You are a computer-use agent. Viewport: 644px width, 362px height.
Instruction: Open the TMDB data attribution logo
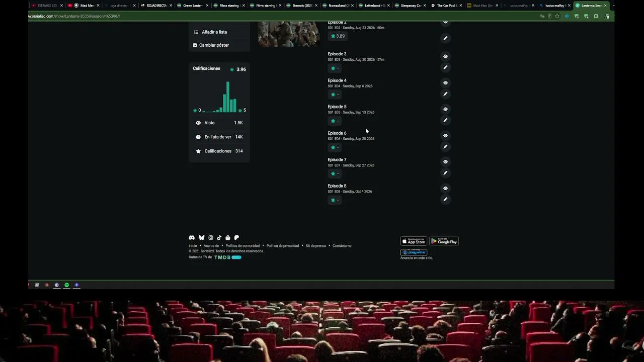click(228, 257)
